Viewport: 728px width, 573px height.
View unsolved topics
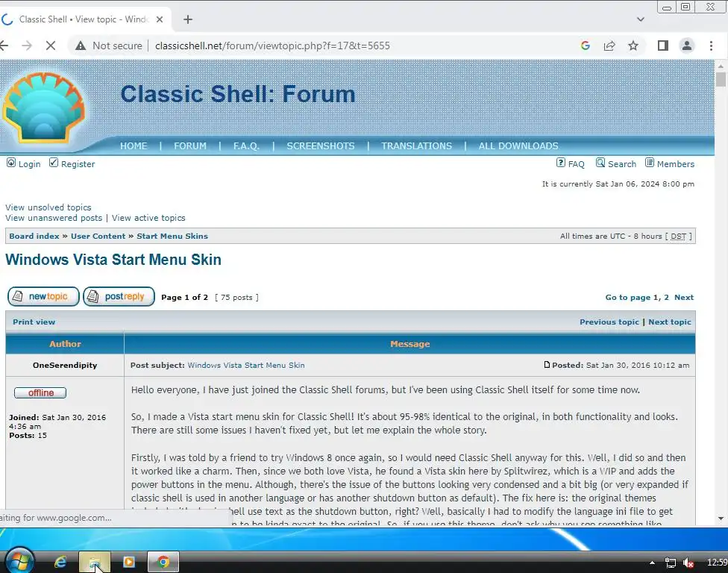pyautogui.click(x=48, y=207)
